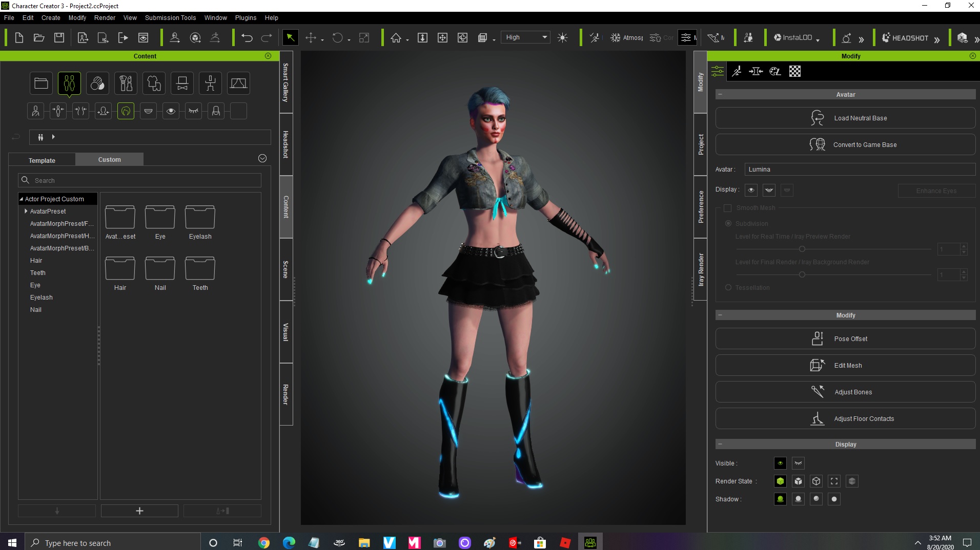The height and width of the screenshot is (550, 980).
Task: Open the Material palette tab in Modify
Action: tap(775, 71)
